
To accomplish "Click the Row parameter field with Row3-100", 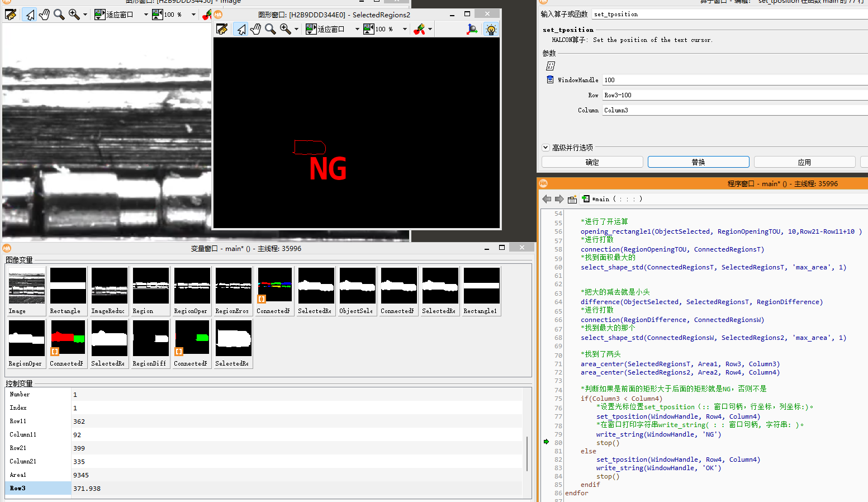I will click(x=735, y=95).
